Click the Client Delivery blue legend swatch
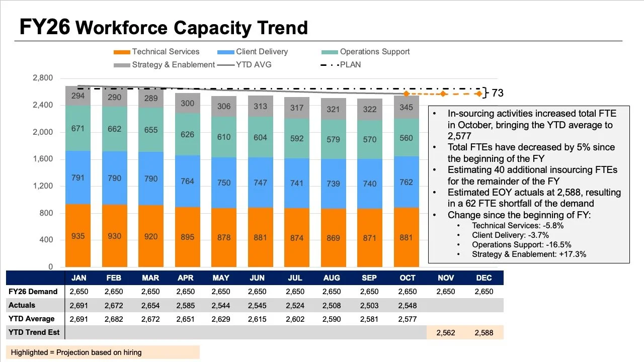 (226, 52)
